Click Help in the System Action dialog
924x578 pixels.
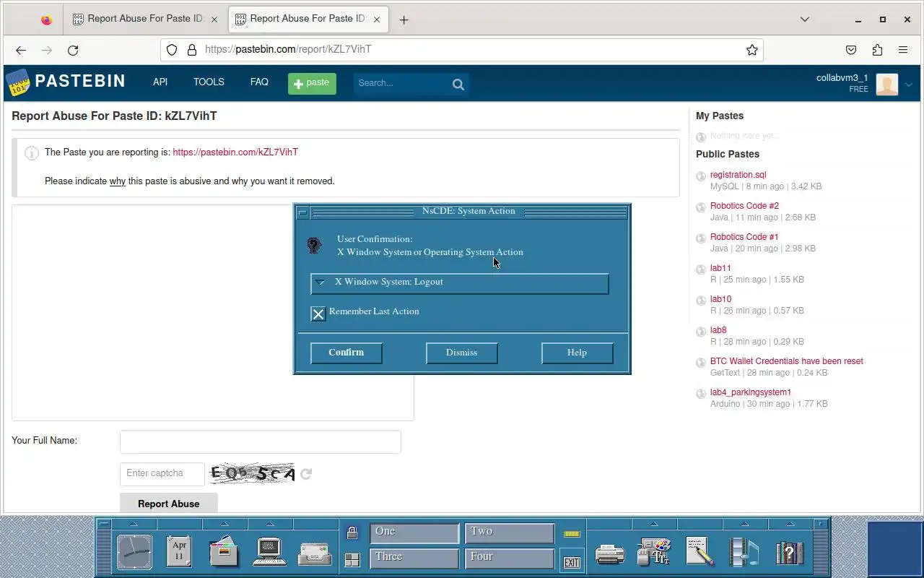(577, 353)
